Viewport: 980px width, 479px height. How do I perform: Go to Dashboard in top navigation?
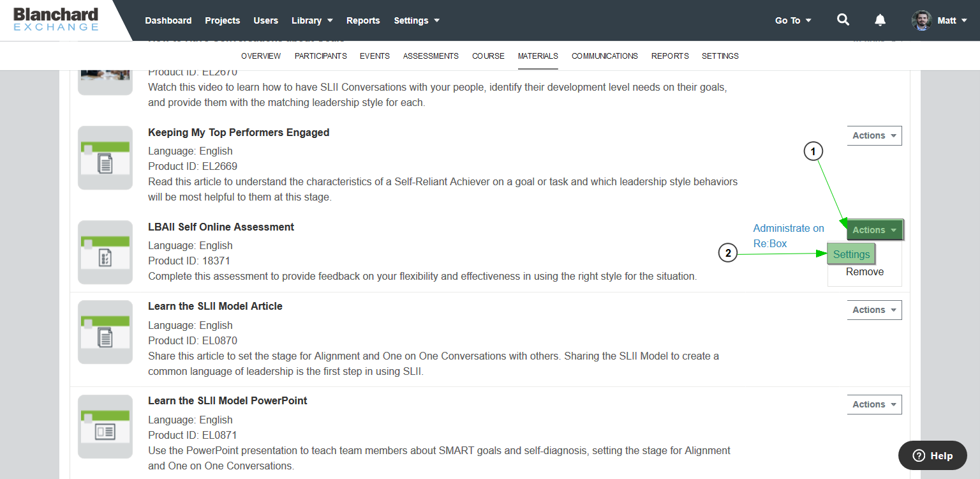pyautogui.click(x=168, y=20)
